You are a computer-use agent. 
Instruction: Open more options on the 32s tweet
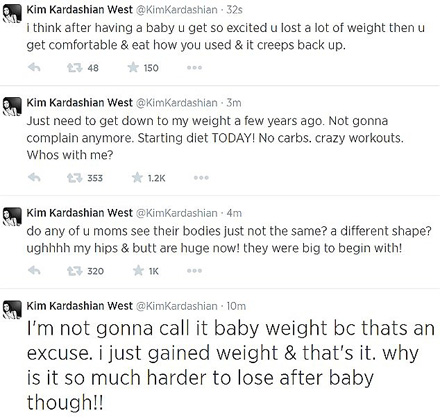(194, 68)
